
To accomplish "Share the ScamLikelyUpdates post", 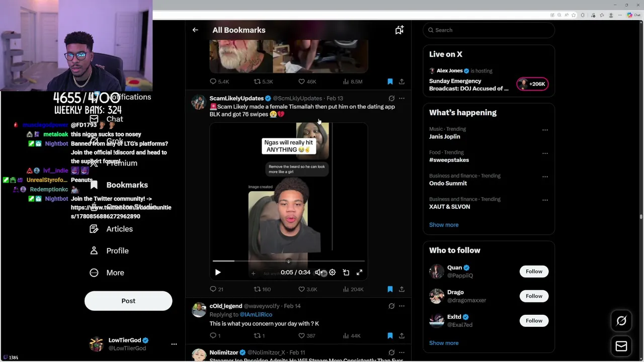I will click(x=401, y=290).
